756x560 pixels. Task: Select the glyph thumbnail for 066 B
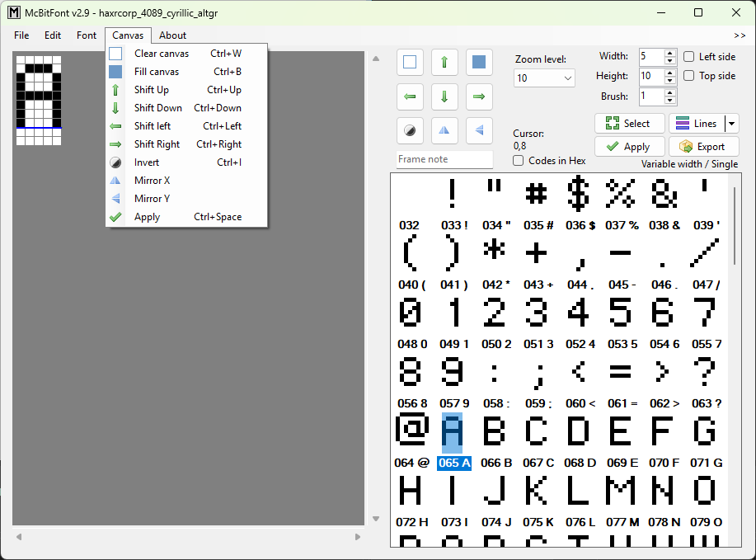(495, 433)
